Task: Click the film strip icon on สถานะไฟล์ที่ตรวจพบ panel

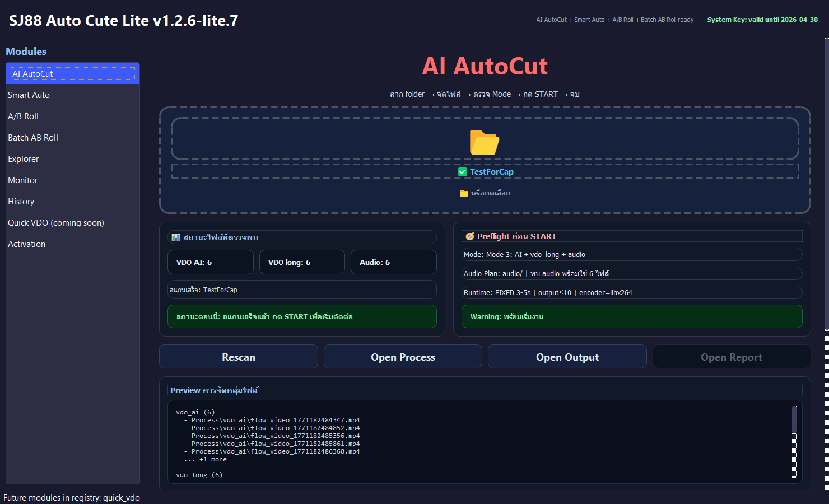Action: pos(176,237)
